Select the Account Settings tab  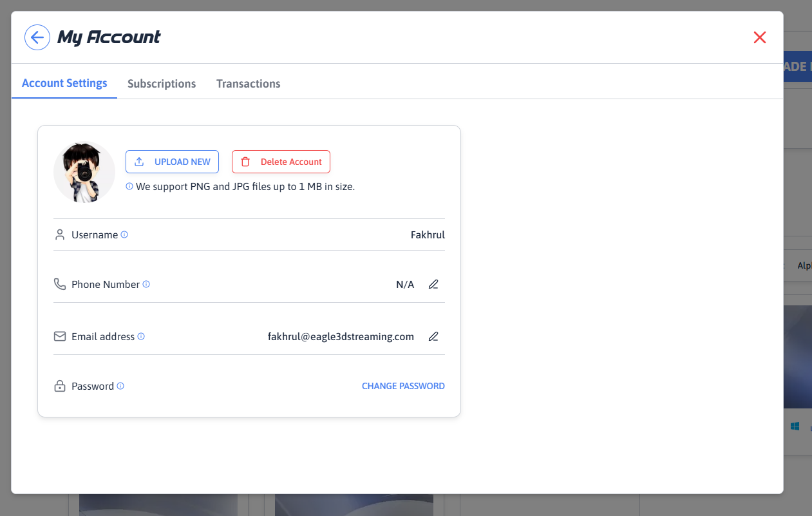(64, 83)
